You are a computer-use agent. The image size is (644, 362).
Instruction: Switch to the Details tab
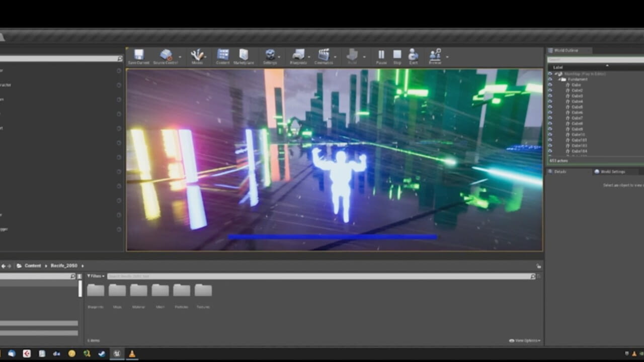tap(559, 171)
